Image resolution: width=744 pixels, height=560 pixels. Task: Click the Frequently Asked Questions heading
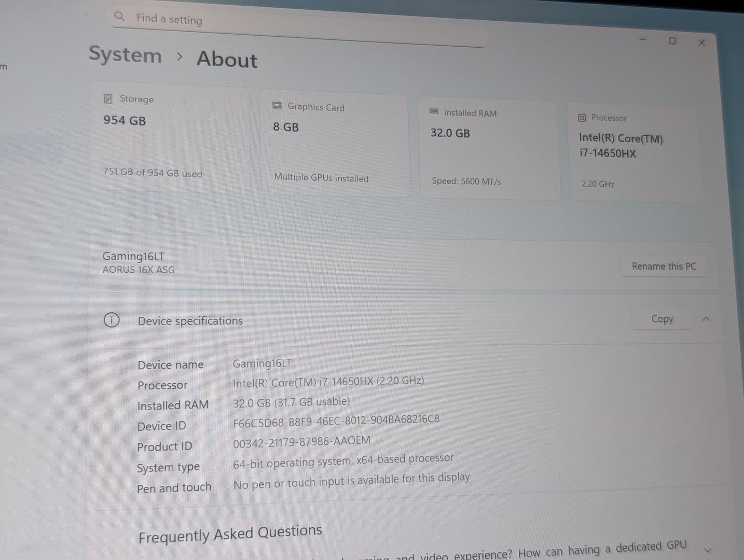230,534
